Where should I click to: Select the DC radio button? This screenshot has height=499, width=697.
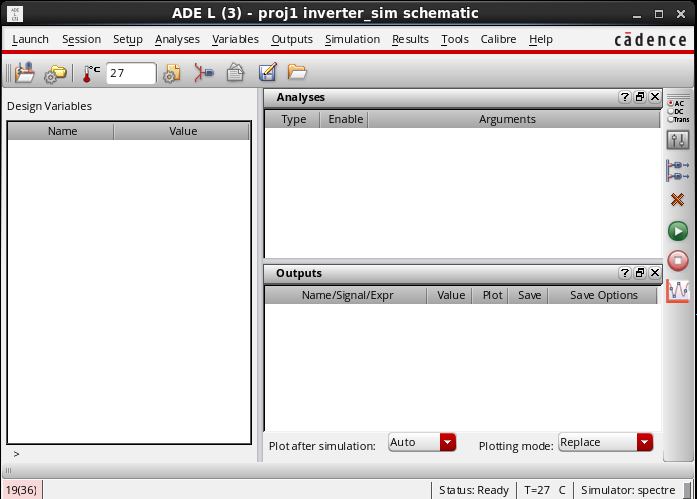tap(670, 111)
